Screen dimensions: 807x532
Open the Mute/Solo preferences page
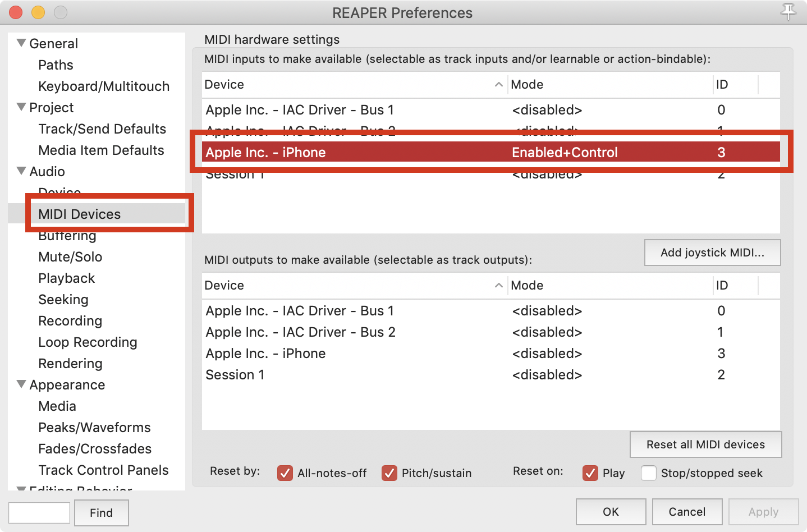(70, 257)
